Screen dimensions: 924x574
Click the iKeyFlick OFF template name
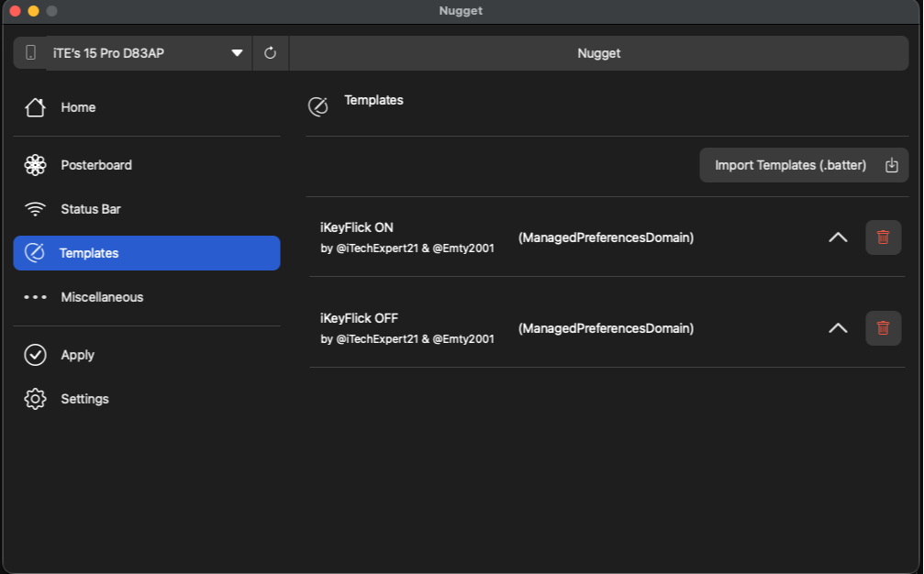tap(359, 318)
